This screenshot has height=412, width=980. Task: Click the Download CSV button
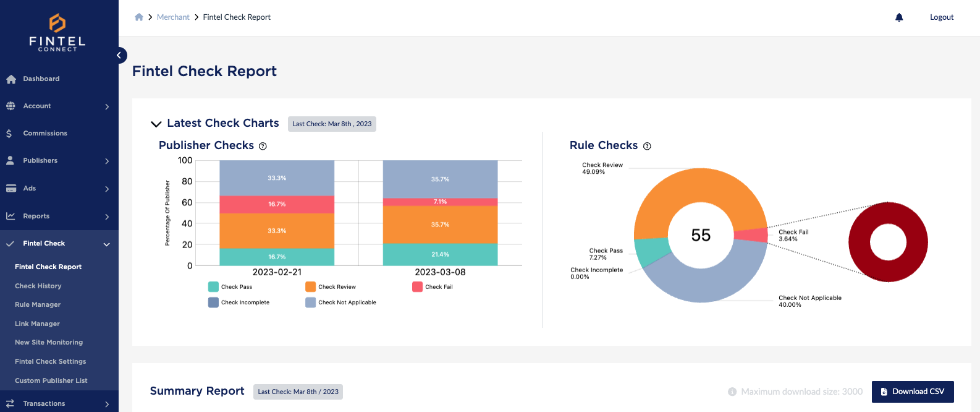(913, 392)
